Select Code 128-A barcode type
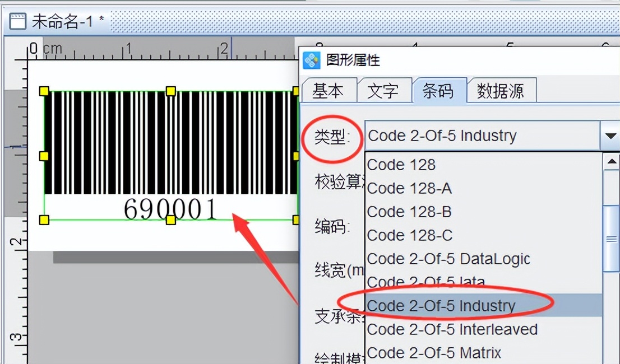 pos(409,188)
